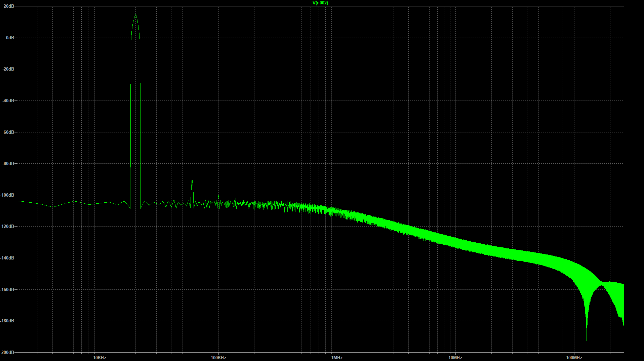
Task: Click the 100KHz frequency label
Action: tap(218, 358)
